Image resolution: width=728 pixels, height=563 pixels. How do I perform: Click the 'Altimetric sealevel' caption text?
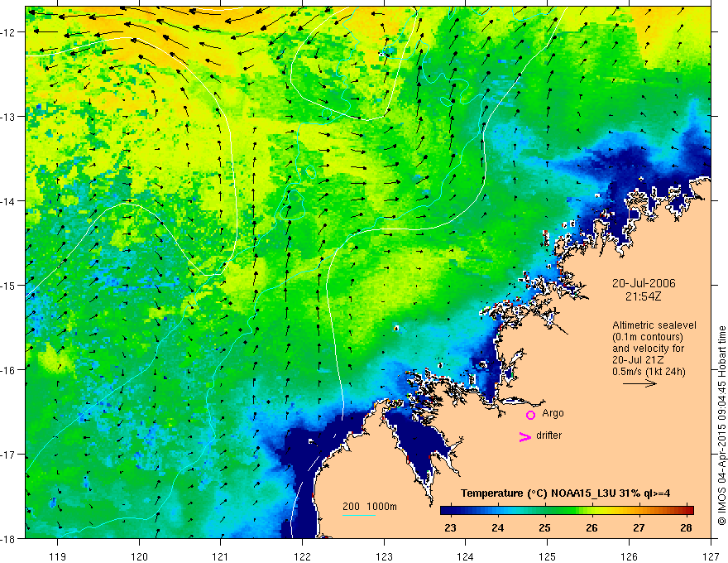(x=654, y=325)
